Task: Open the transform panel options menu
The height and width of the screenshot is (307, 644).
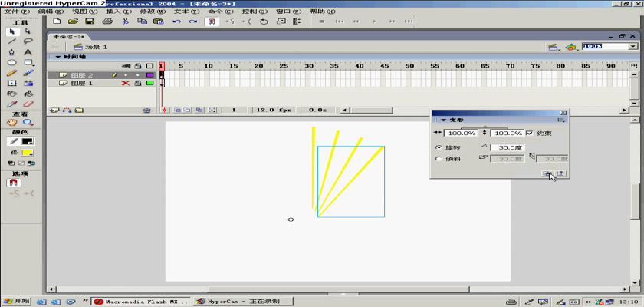Action: (x=561, y=120)
